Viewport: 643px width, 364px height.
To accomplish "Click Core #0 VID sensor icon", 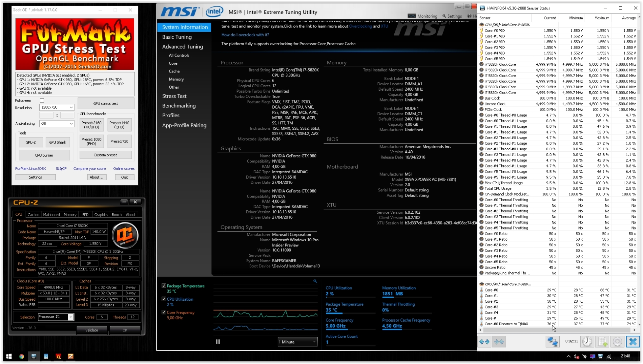I will [x=482, y=30].
